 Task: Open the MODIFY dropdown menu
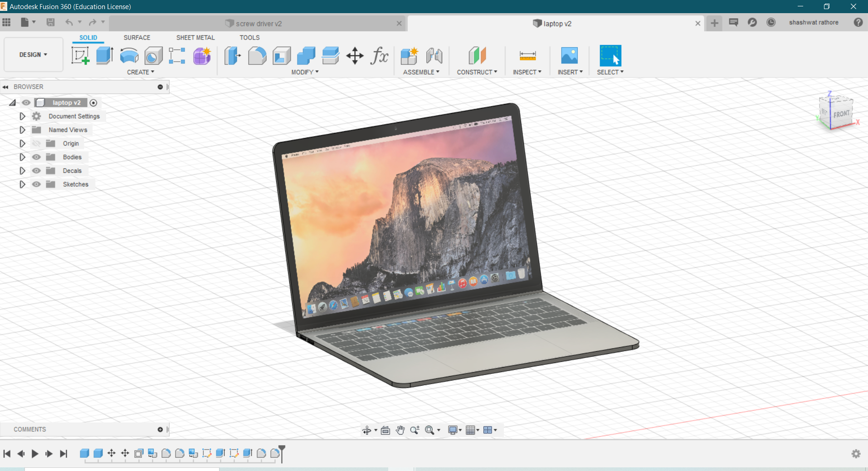click(x=305, y=72)
